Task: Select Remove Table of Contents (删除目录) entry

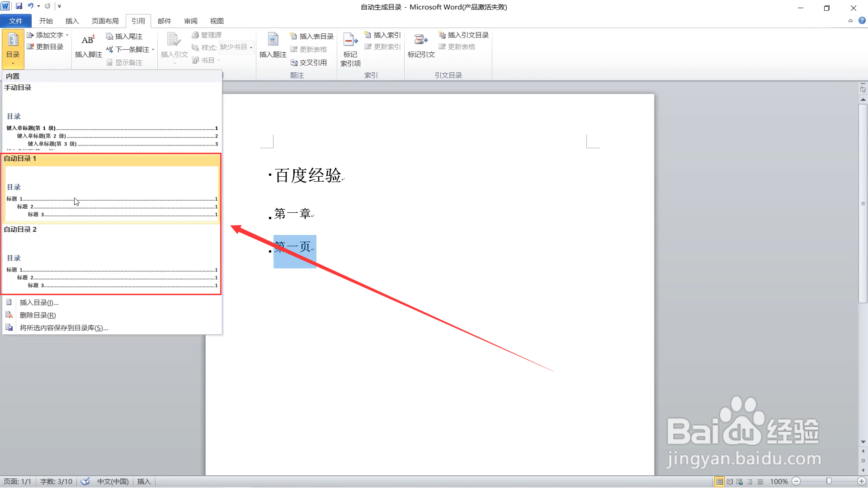Action: (38, 315)
